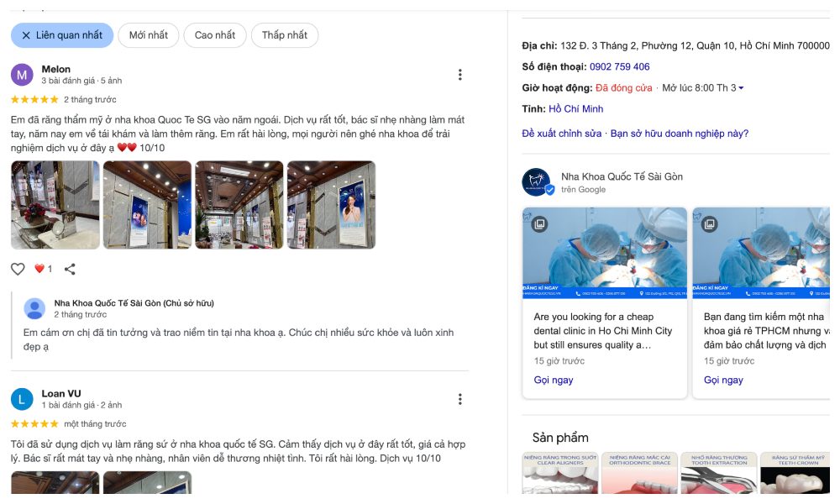Click Melon's purple M avatar

pyautogui.click(x=22, y=75)
